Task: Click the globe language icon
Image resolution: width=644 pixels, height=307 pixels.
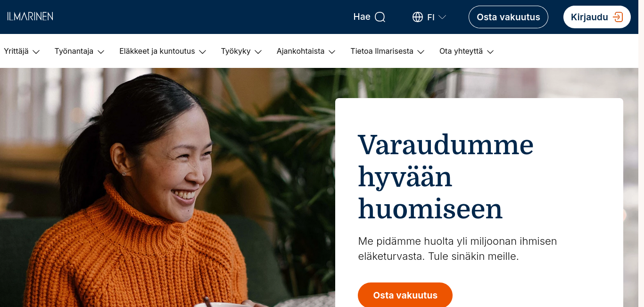Action: coord(417,17)
